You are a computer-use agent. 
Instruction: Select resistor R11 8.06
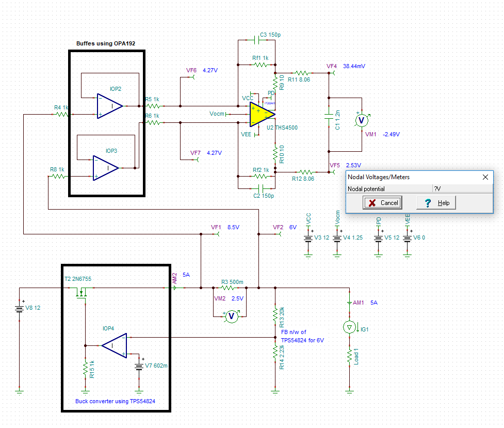302,73
